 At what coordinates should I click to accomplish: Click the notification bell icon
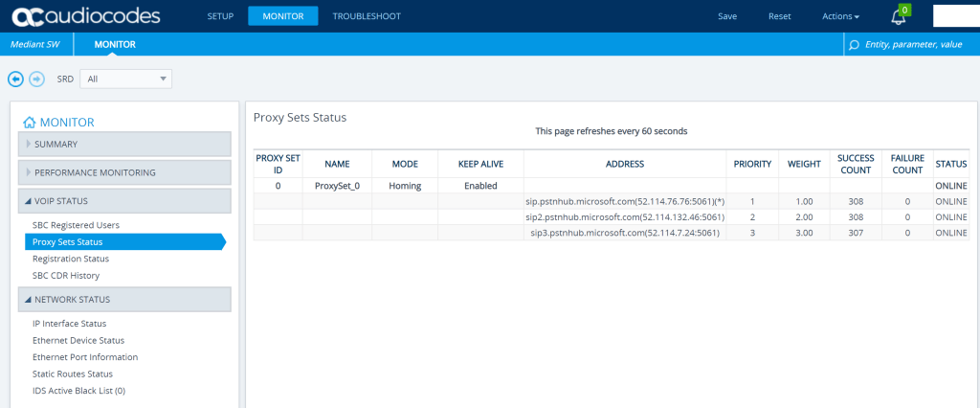click(x=898, y=17)
